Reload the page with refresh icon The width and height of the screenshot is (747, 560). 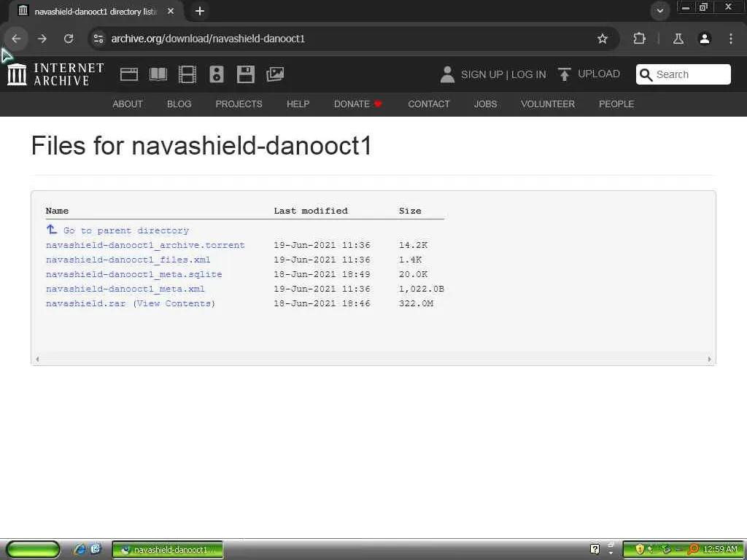tap(69, 39)
